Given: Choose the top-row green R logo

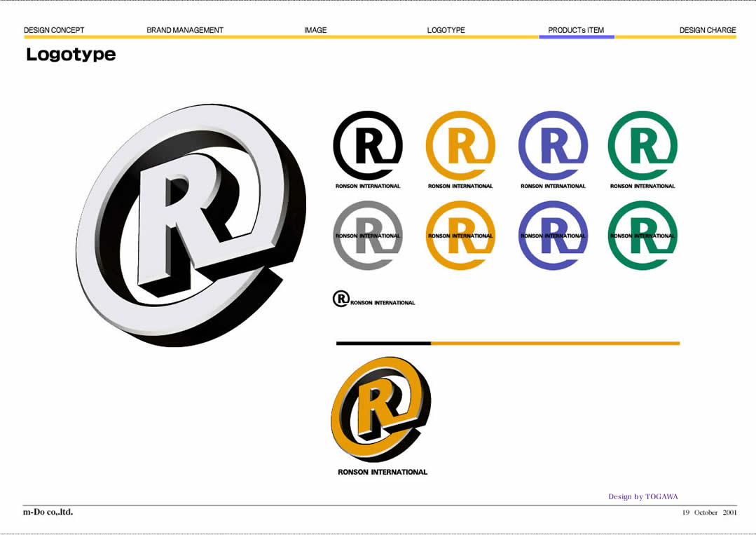Looking at the screenshot, I should 642,147.
